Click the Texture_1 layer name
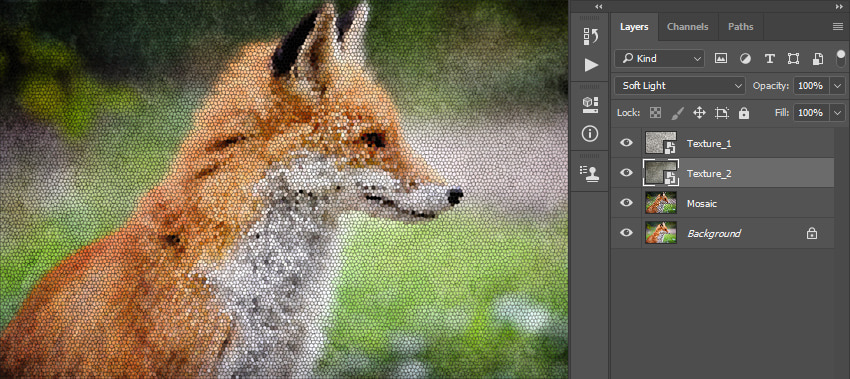This screenshot has width=850, height=379. (709, 144)
